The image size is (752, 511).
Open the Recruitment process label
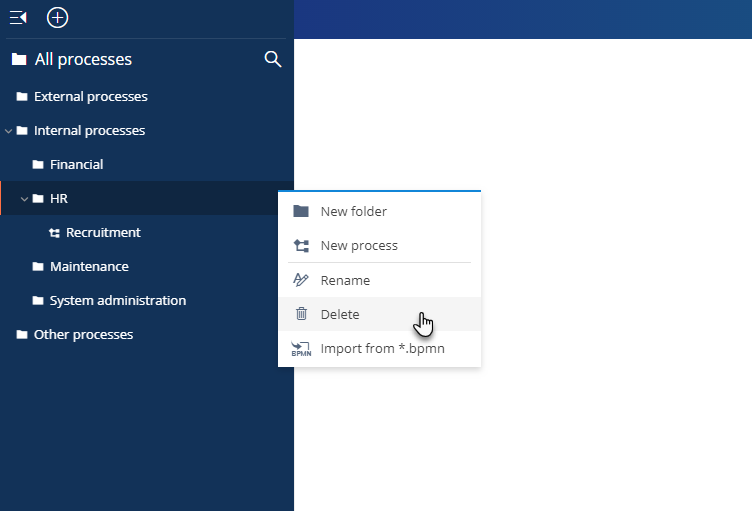click(x=103, y=233)
